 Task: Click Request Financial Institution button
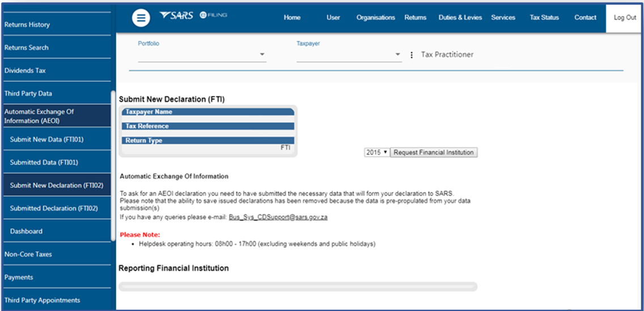pyautogui.click(x=434, y=153)
